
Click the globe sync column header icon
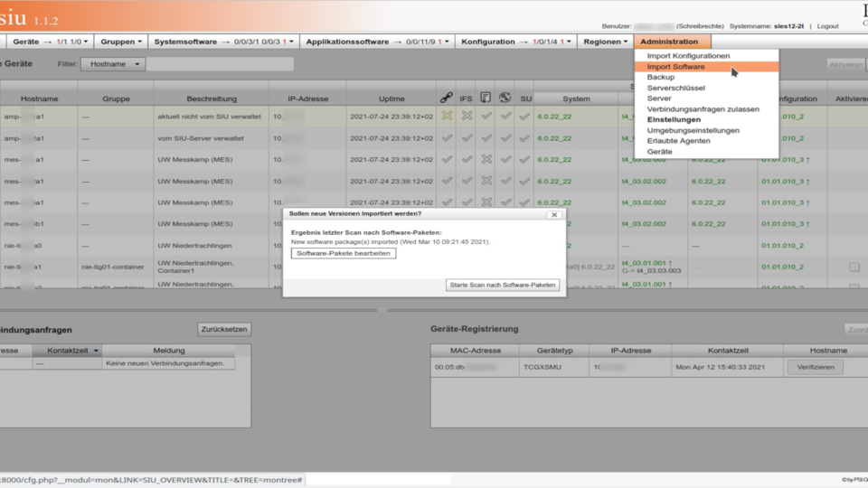point(505,99)
